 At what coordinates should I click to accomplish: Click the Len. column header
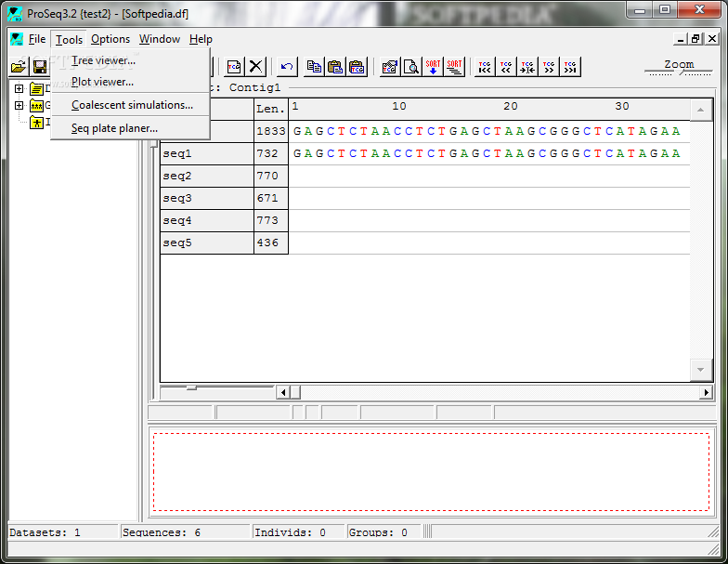pyautogui.click(x=271, y=110)
